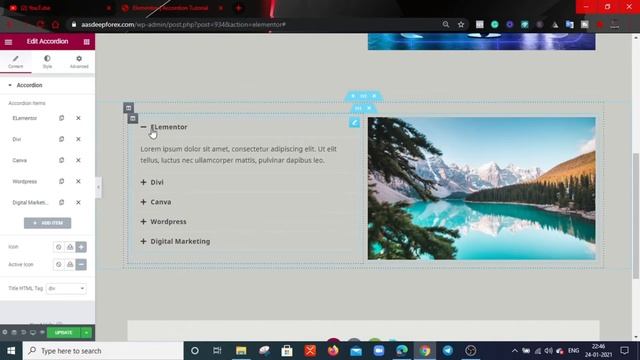
Task: Click the Add Item button
Action: (47, 223)
